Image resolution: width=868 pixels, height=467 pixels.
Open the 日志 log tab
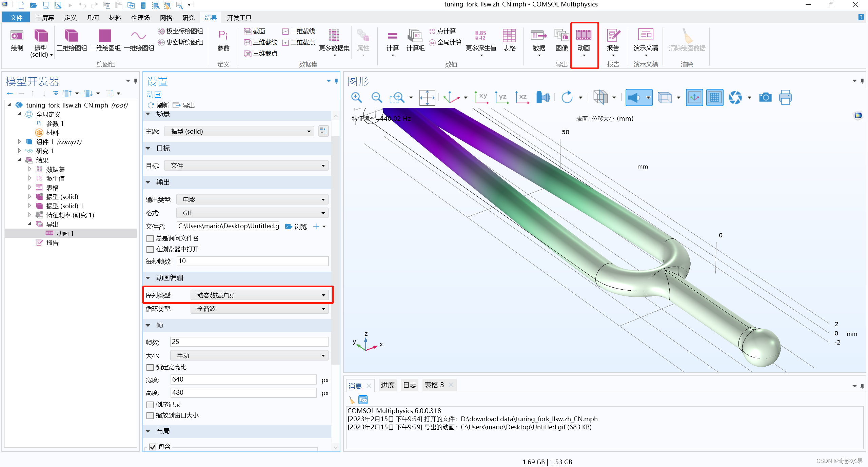click(x=409, y=385)
